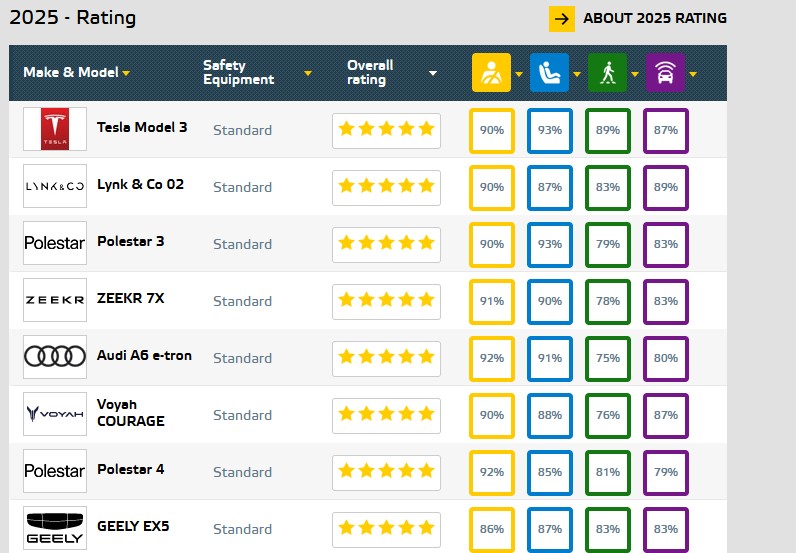Click the Tesla logo thumbnail

coord(55,129)
